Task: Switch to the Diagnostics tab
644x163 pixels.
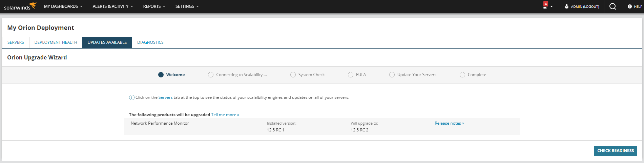Action: click(x=150, y=42)
